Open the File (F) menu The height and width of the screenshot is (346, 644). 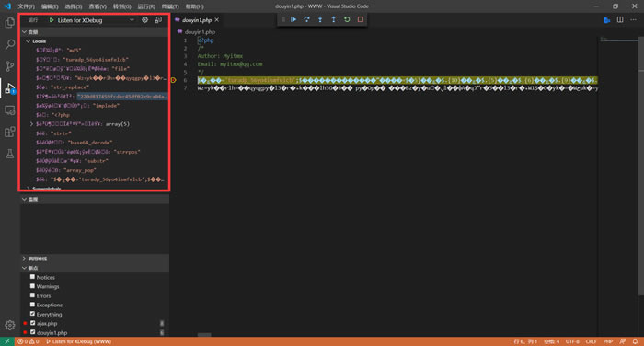tap(26, 6)
